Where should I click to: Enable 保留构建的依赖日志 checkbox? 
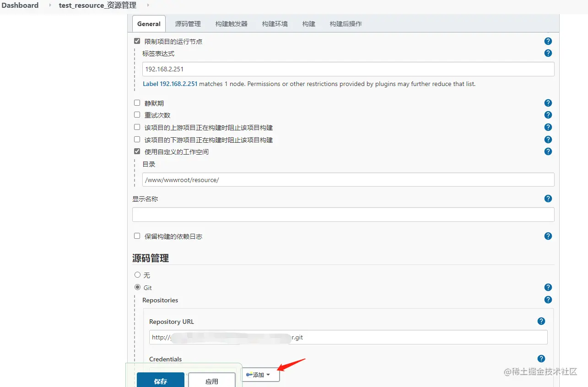tap(137, 236)
